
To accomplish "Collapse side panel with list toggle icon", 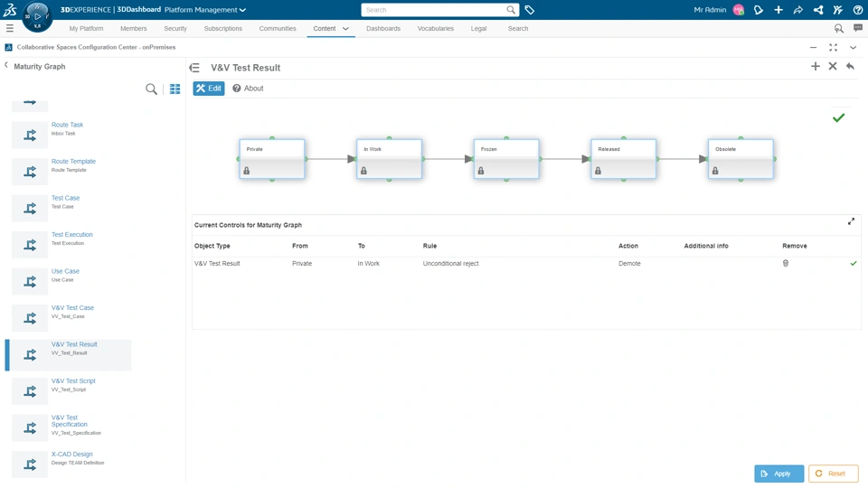I will point(194,68).
